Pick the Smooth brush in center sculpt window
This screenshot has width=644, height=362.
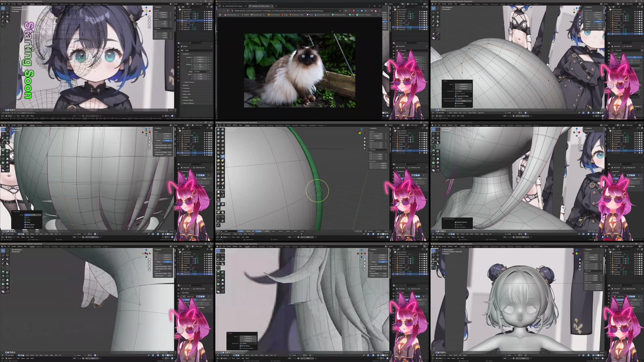point(222,145)
